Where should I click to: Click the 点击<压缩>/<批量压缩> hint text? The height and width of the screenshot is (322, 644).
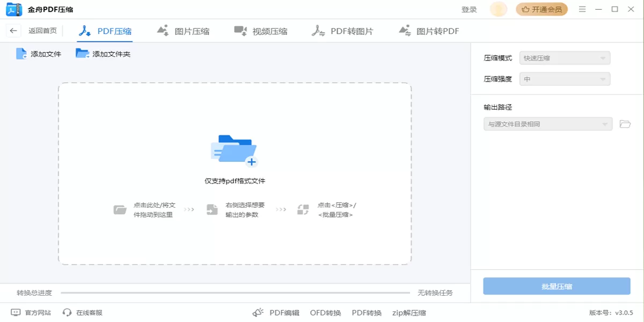(x=337, y=210)
